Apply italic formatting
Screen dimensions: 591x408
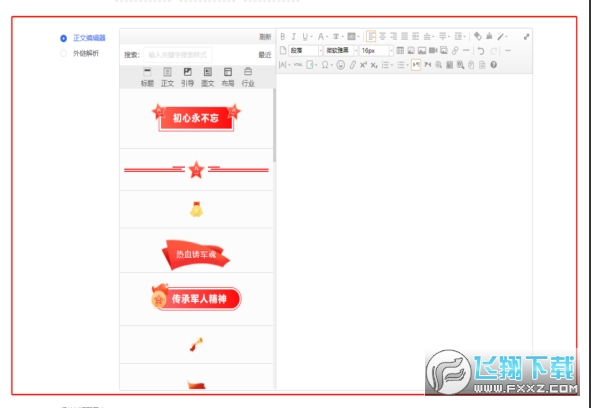coord(294,37)
